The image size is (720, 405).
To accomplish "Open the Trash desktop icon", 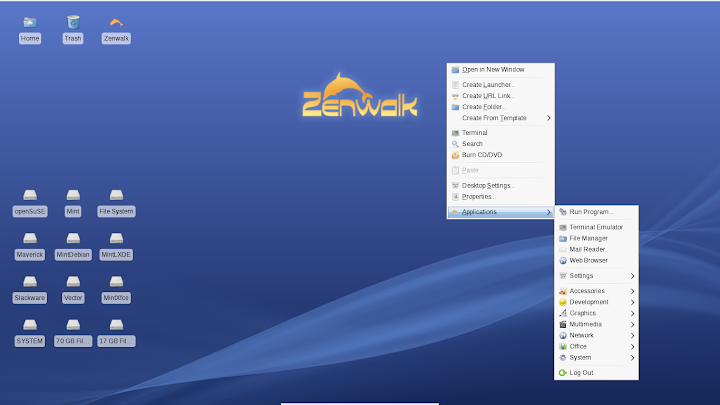I will 73,22.
